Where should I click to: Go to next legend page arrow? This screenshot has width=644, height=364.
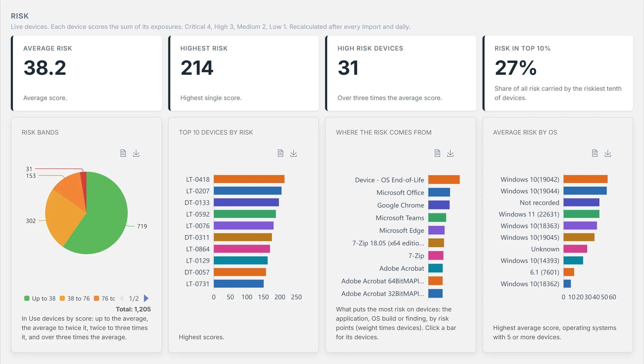pos(146,298)
